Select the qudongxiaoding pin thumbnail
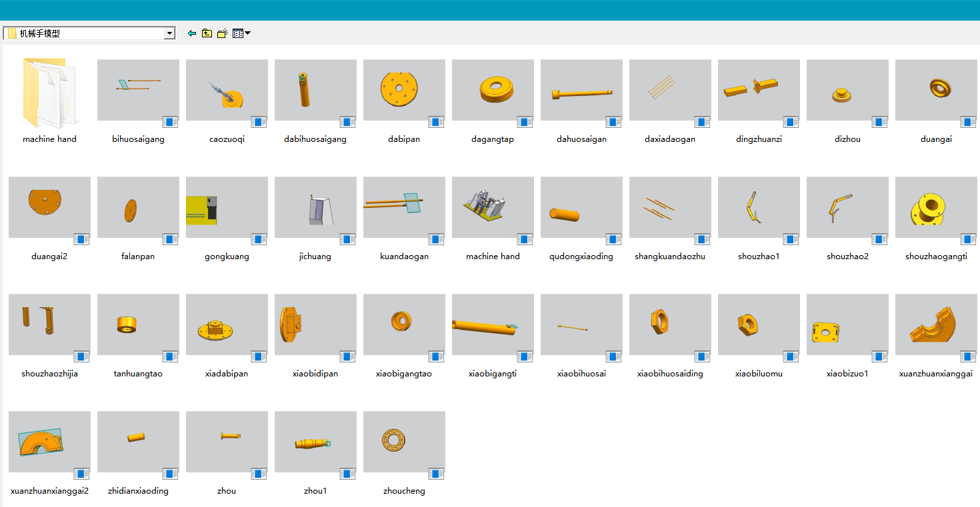Viewport: 980px width, 507px height. (581, 207)
